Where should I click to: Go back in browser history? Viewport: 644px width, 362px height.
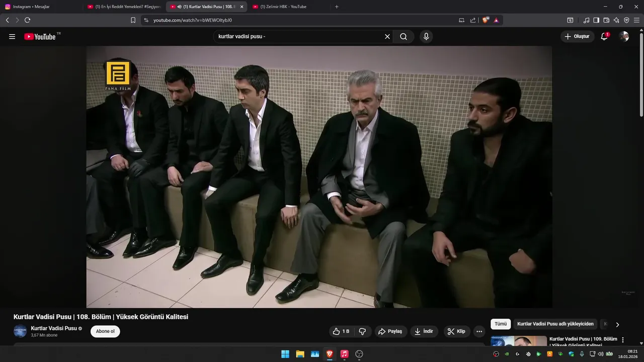coord(7,20)
